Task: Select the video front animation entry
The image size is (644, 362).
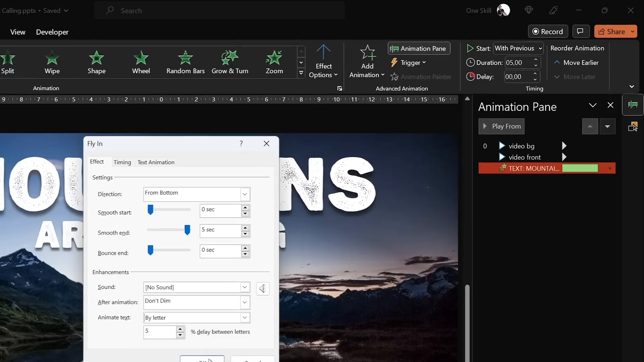Action: coord(547,157)
